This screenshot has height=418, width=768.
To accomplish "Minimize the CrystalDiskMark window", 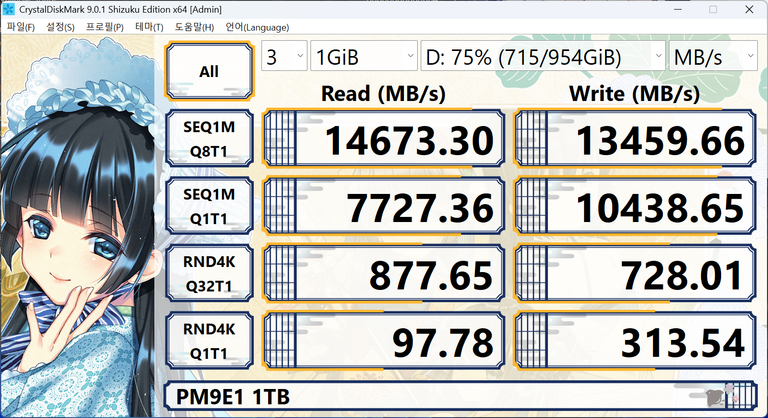I will pyautogui.click(x=678, y=9).
